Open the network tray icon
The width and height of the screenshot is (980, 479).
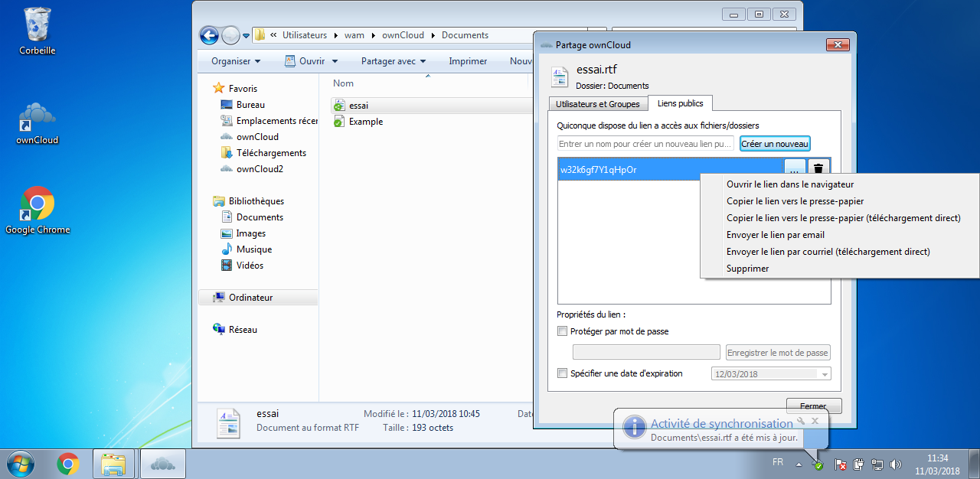click(x=877, y=464)
